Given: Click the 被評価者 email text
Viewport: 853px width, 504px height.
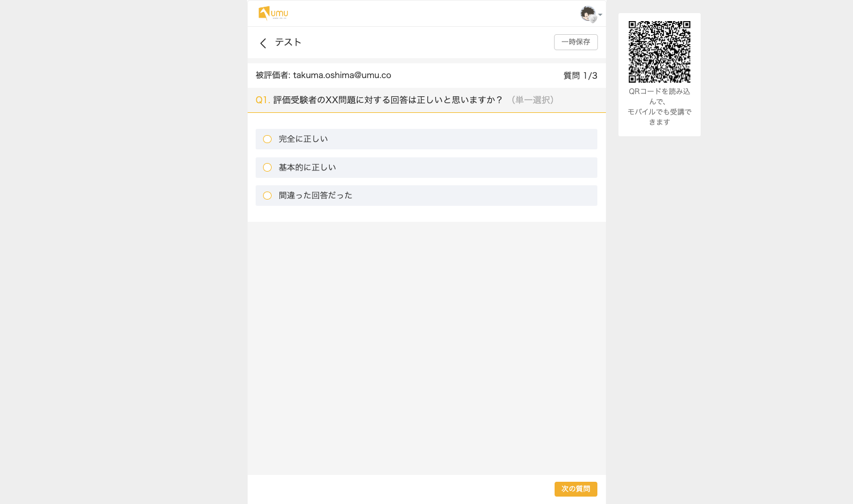Looking at the screenshot, I should click(x=324, y=75).
